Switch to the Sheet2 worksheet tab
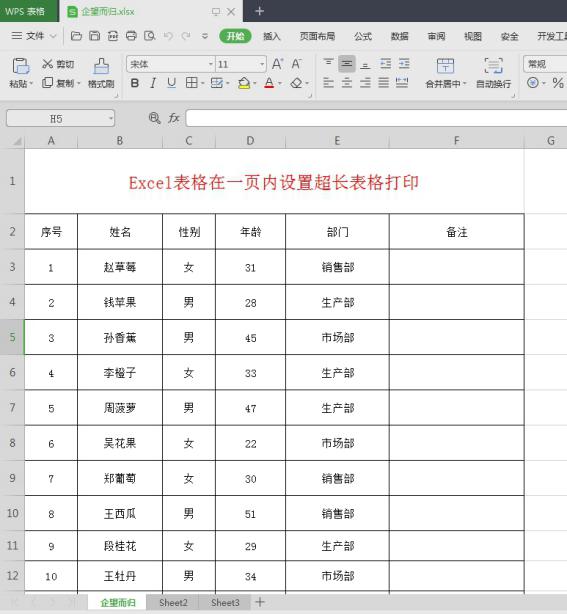Screen dimensions: 567x614 [173, 602]
